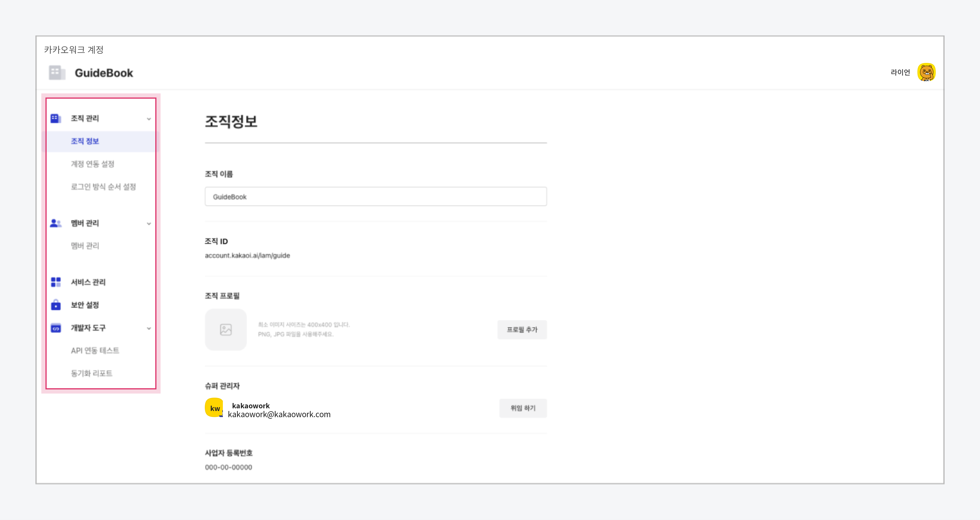Open the 동기화 리포트 page
This screenshot has width=980, height=520.
click(91, 373)
